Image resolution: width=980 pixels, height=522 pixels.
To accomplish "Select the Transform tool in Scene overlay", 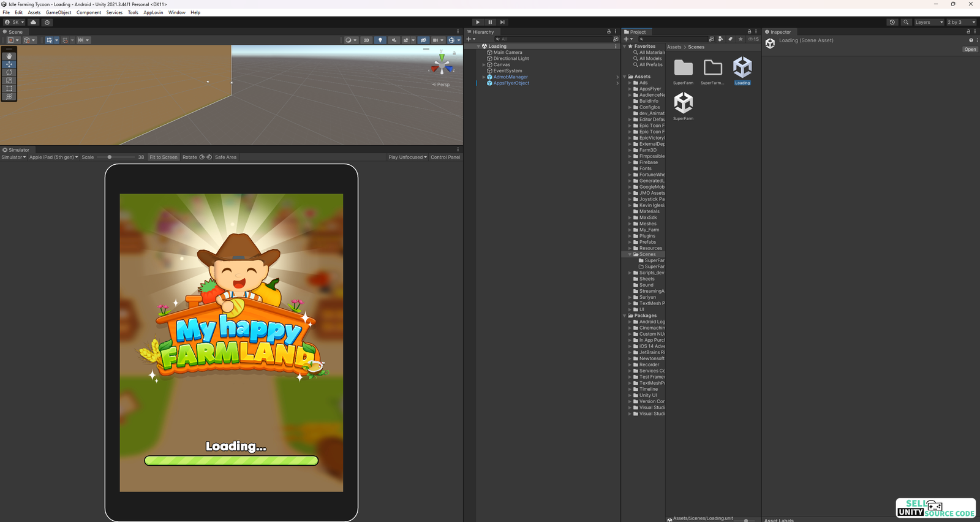I will coord(9,96).
